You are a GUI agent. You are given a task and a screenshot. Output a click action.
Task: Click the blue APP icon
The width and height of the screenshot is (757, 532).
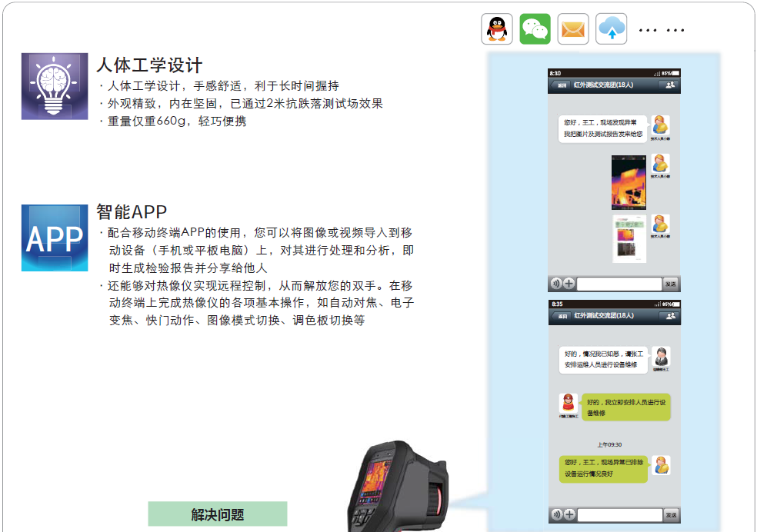(x=55, y=238)
